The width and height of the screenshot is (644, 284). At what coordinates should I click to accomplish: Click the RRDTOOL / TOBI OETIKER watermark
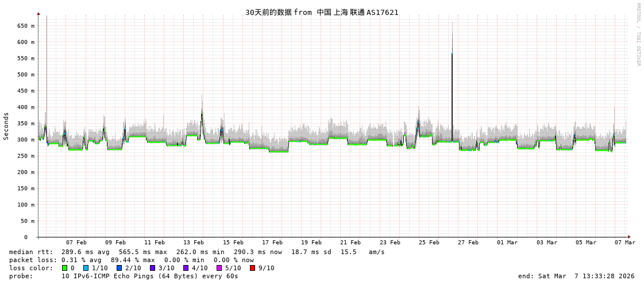point(638,34)
